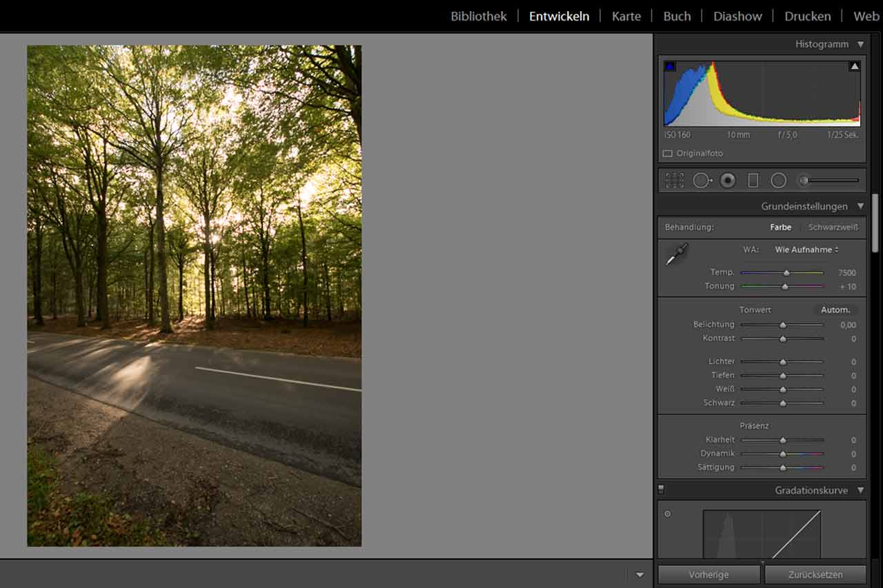Toggle highlight clipping indicator in histogram

pos(854,67)
